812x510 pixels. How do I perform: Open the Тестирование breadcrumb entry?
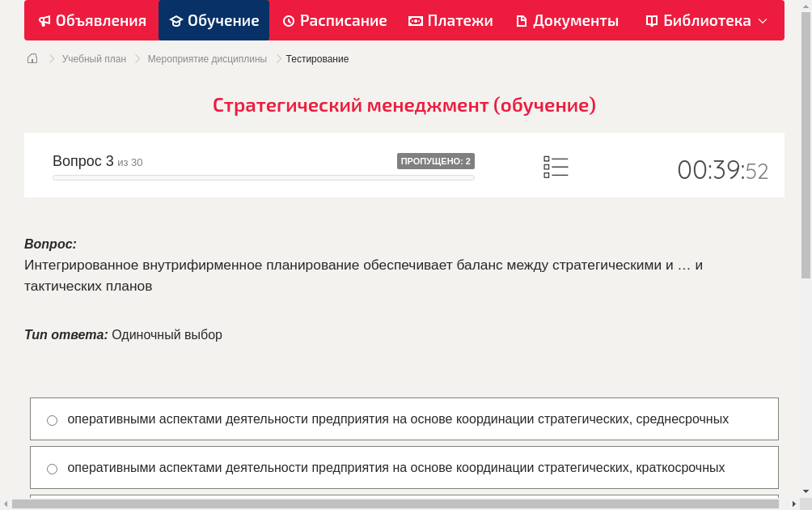point(316,58)
